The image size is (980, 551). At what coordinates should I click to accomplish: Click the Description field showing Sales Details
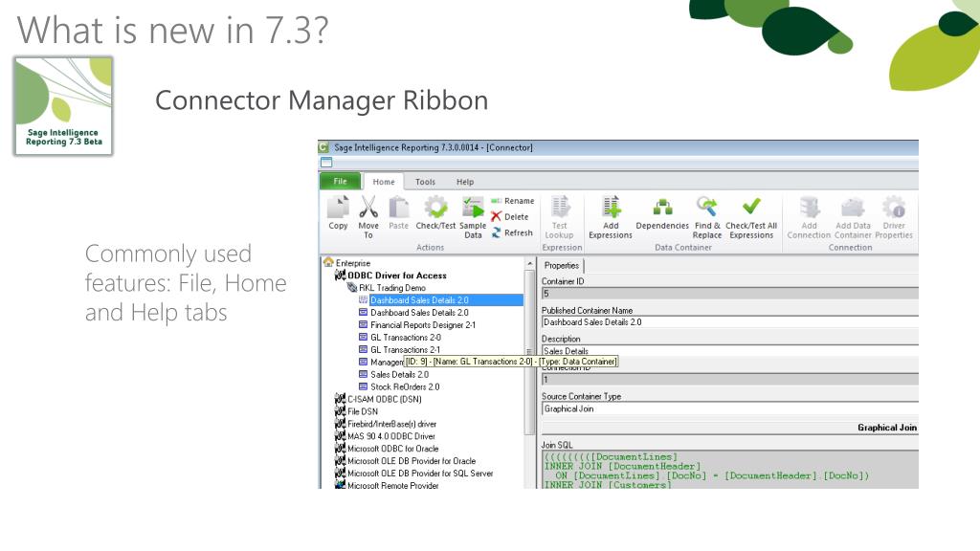[729, 350]
